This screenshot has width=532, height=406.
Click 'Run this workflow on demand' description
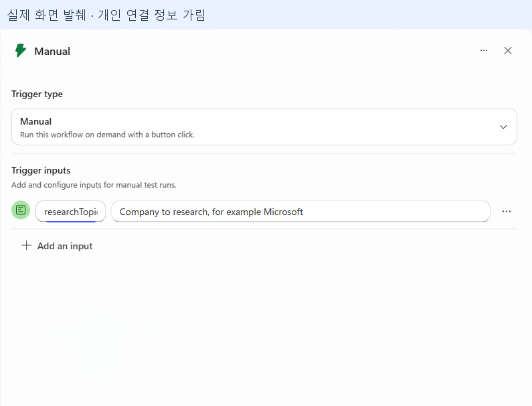pos(107,135)
